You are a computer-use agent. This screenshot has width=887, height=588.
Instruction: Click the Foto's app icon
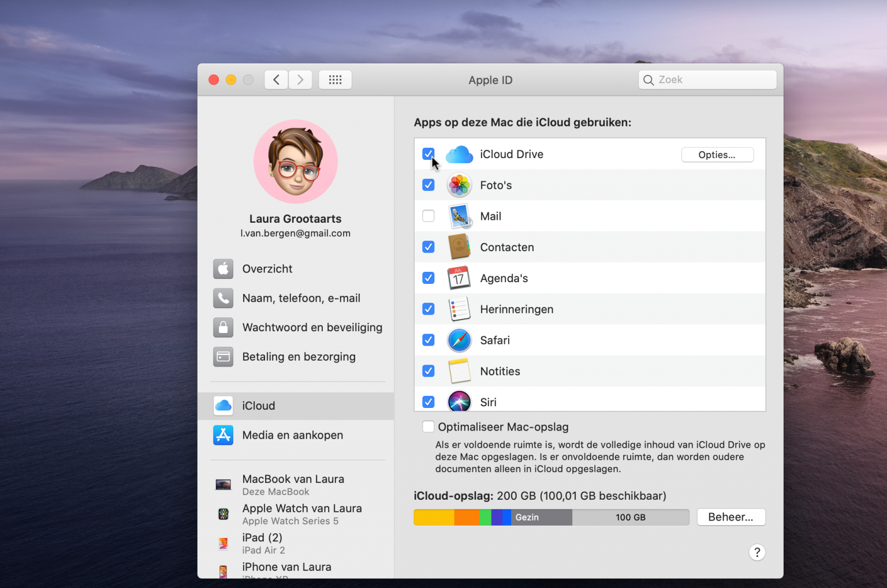tap(459, 185)
